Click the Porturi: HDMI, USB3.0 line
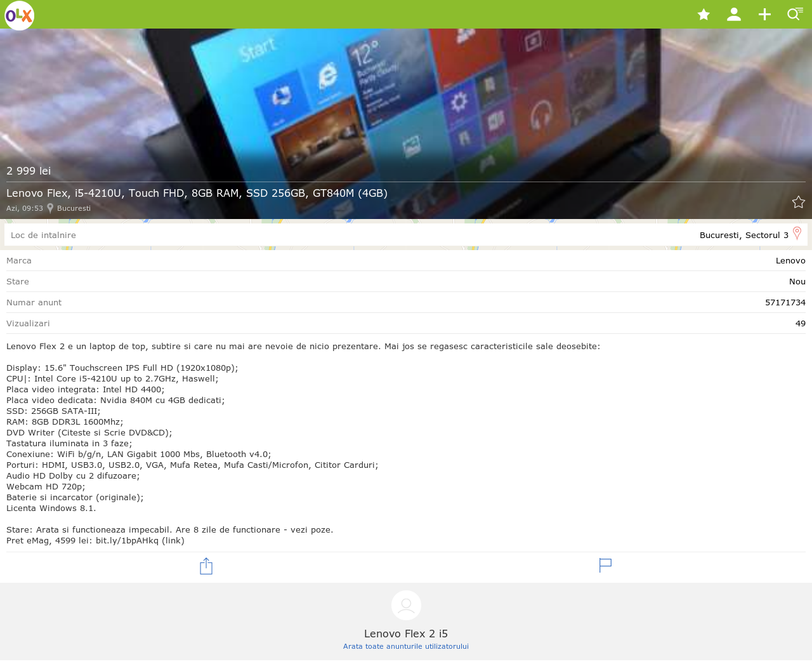Image resolution: width=812 pixels, height=671 pixels. click(192, 465)
